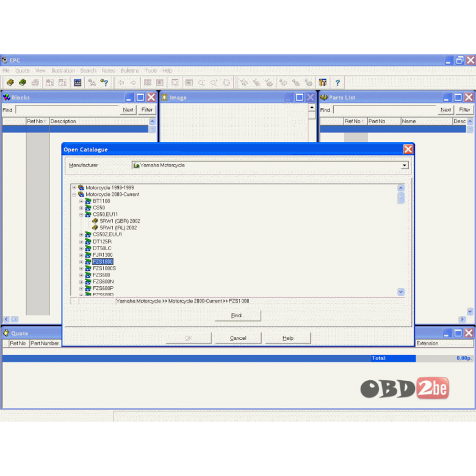The image size is (476, 476).
Task: Click the Filter button in the Parts List panel
Action: pyautogui.click(x=464, y=110)
